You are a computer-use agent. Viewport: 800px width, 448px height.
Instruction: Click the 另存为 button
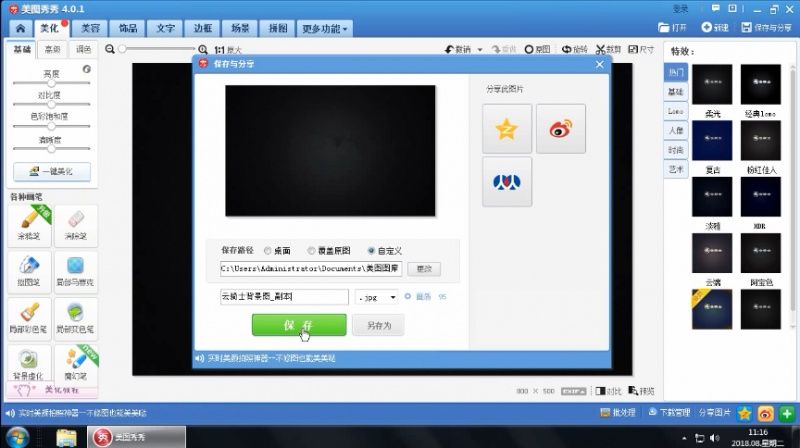pyautogui.click(x=378, y=325)
